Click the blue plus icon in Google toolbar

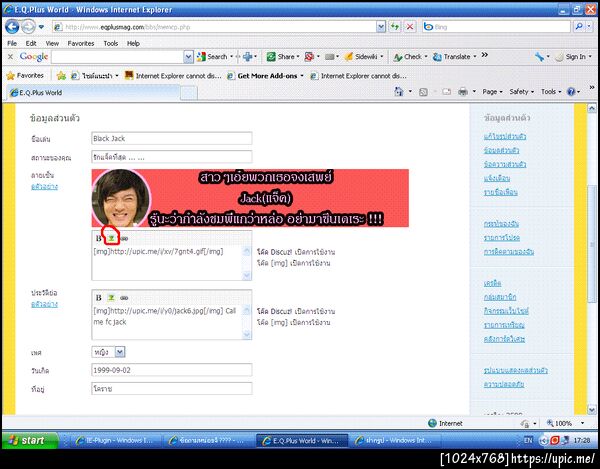(x=248, y=57)
